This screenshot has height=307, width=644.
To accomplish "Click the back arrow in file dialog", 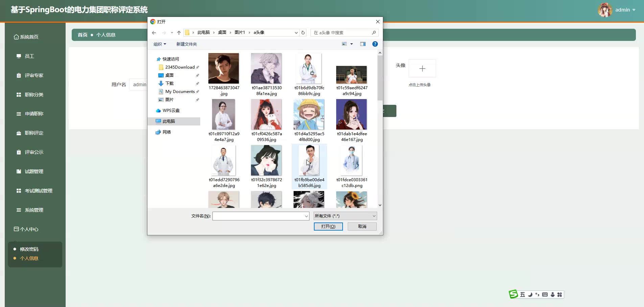I will (x=154, y=33).
